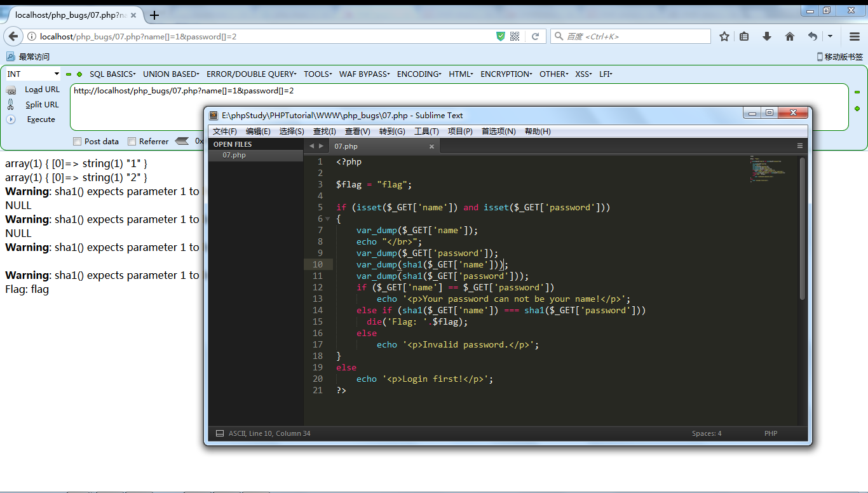Image resolution: width=868 pixels, height=493 pixels.
Task: Open the INT type dropdown in HackBar
Action: [32, 74]
